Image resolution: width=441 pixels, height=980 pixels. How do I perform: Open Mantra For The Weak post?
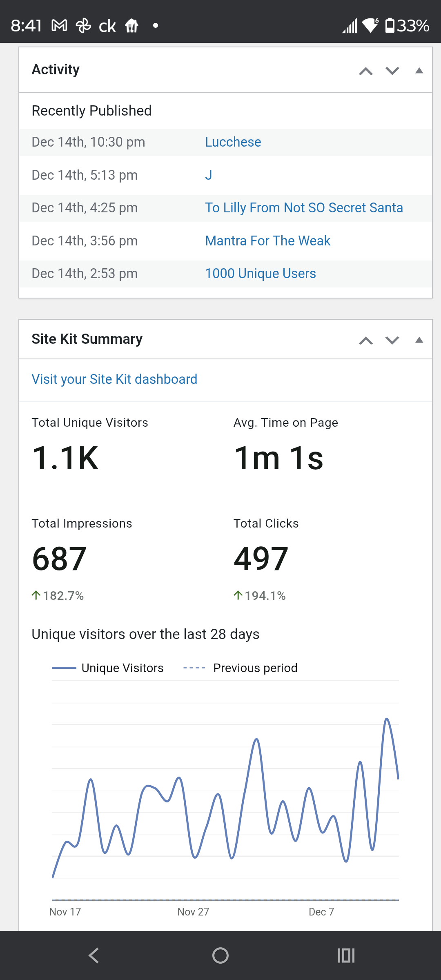(267, 241)
